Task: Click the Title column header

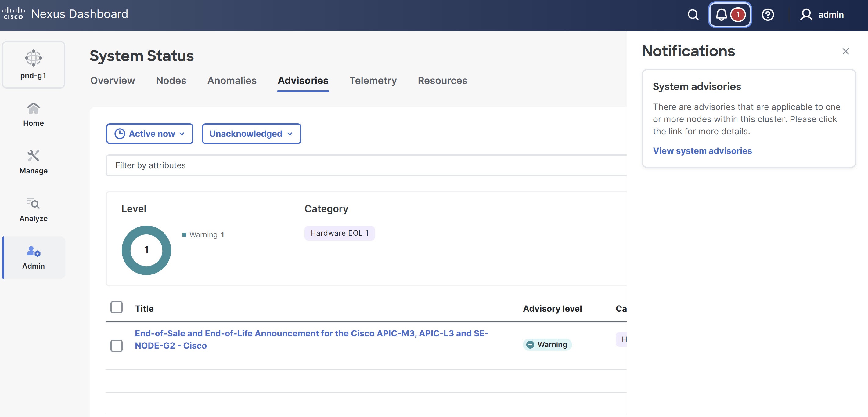Action: click(x=144, y=309)
